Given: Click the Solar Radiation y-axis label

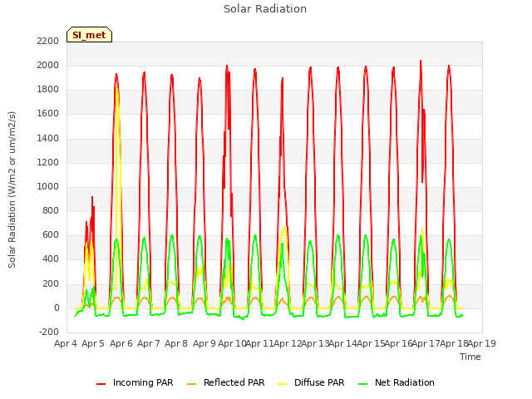Looking at the screenshot, I should 12,190.
